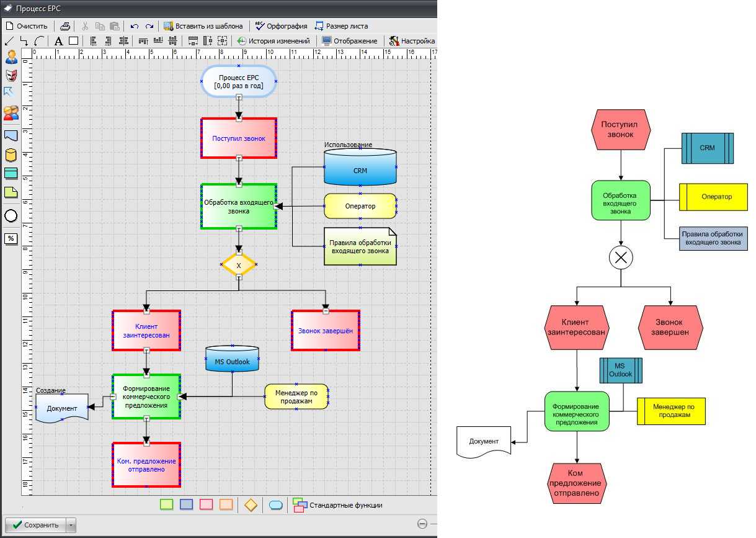Select the 'Поступил звонок' event block on canvas
The image size is (756, 538).
(x=239, y=138)
